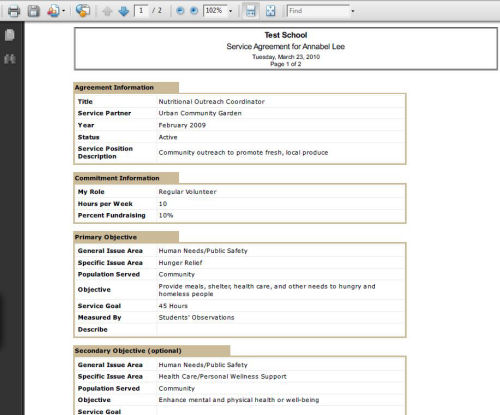Click 'Community outreach to promote fresh, local produce'
Image resolution: width=500 pixels, height=415 pixels.
pyautogui.click(x=243, y=153)
